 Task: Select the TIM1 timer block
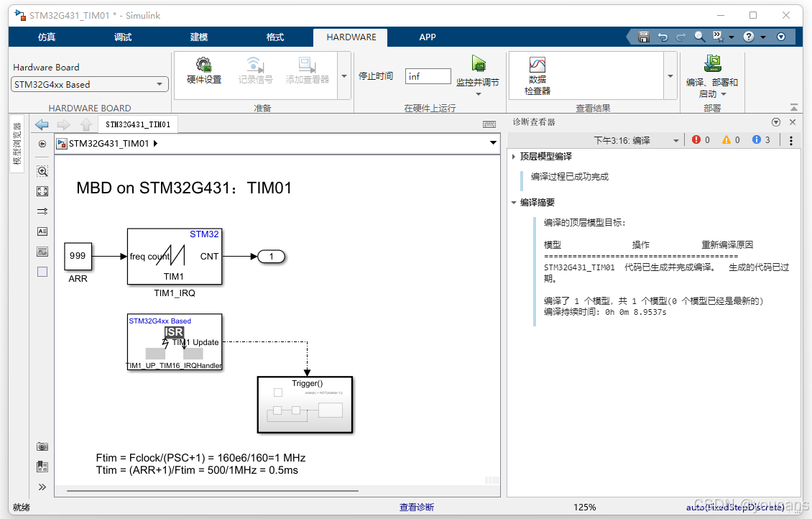(x=175, y=257)
